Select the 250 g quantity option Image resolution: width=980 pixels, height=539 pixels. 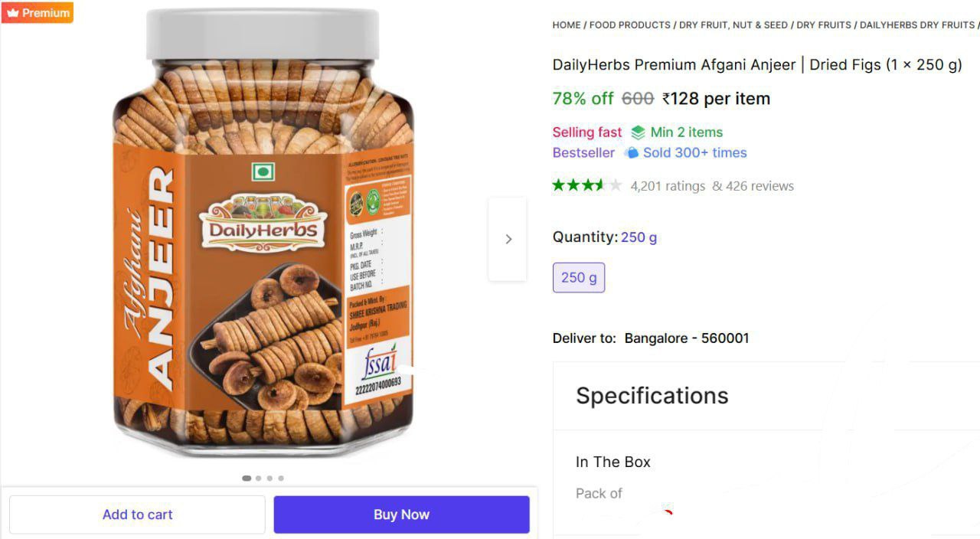tap(578, 277)
